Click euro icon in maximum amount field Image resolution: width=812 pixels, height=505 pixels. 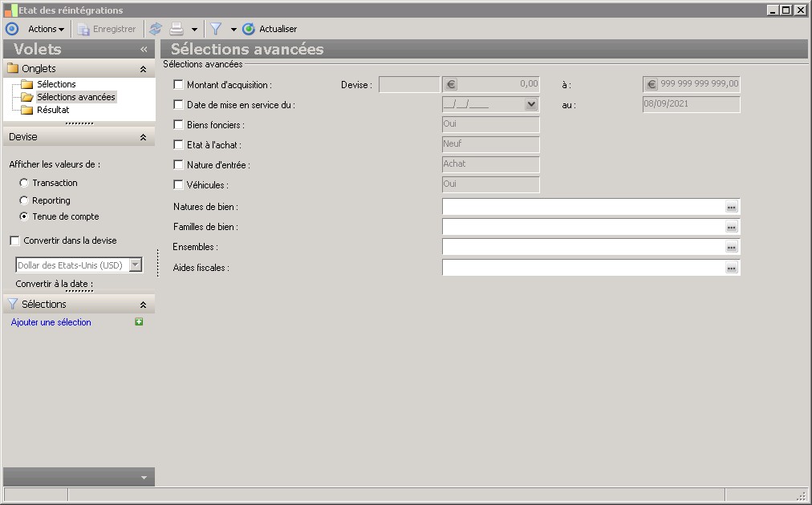tap(652, 84)
